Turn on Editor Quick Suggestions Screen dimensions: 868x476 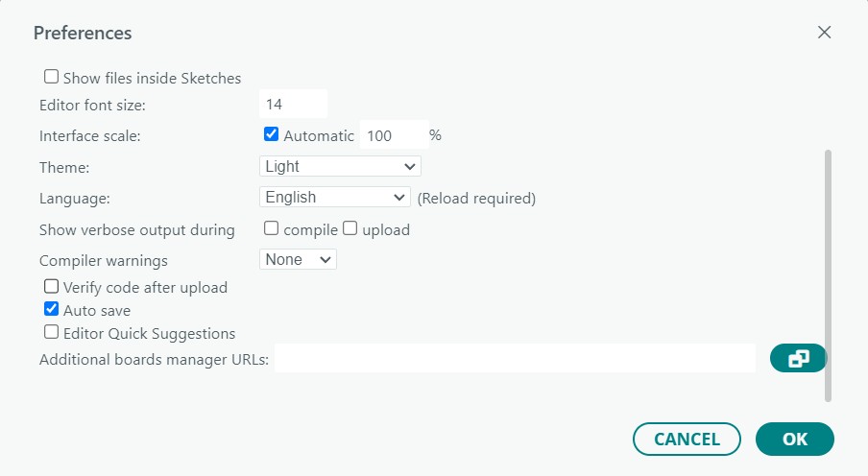[x=52, y=333]
